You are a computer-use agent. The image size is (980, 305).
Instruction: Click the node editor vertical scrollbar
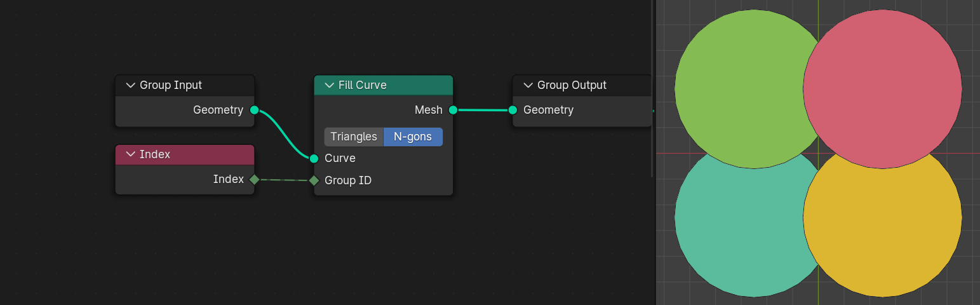point(652,89)
